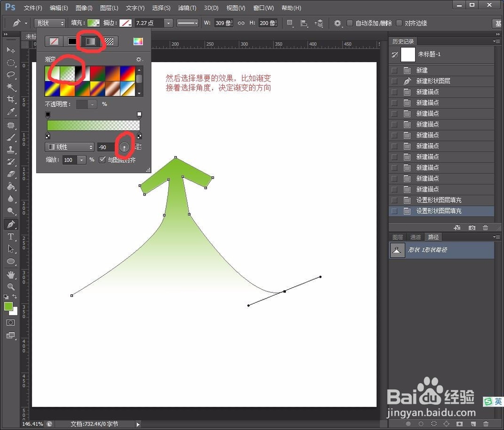Viewport: 504px width, 430px height.
Task: Open the stroke width dropdown in the options bar
Action: [167, 23]
